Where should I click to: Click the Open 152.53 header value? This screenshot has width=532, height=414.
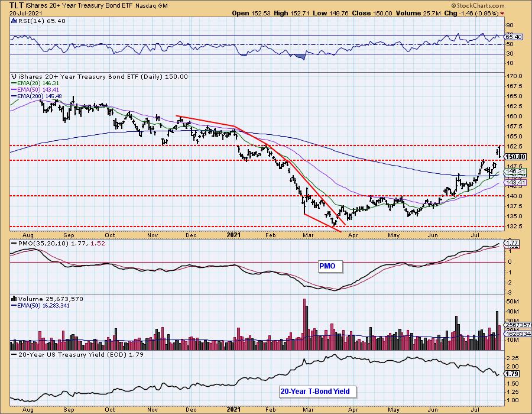[x=251, y=13]
